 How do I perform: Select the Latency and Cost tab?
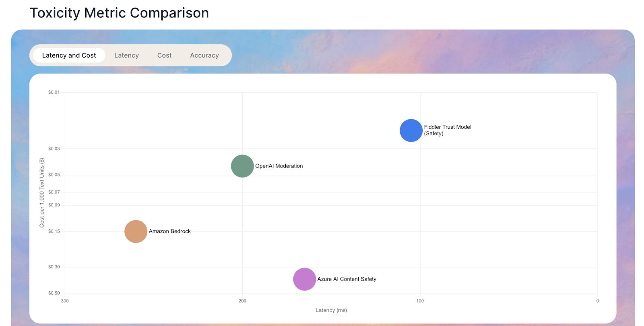tap(69, 55)
